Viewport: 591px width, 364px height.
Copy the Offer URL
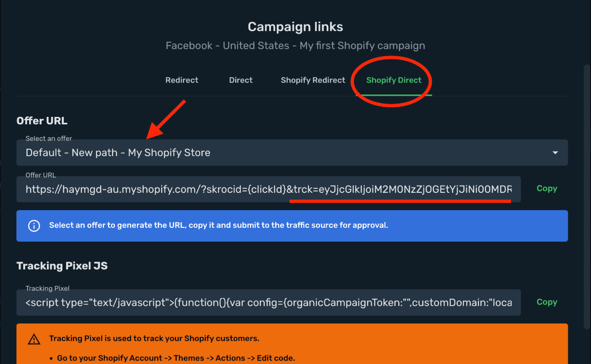pyautogui.click(x=547, y=188)
